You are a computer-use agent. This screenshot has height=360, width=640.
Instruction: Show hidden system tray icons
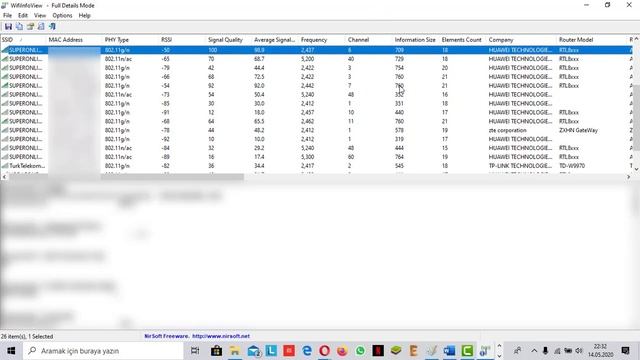[534, 351]
